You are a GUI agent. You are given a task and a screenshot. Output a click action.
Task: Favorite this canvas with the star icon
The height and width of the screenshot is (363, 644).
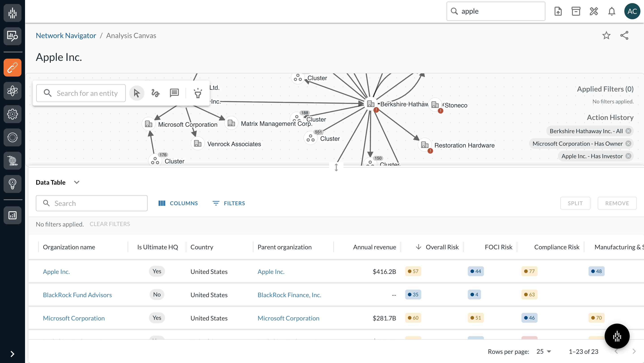point(606,36)
